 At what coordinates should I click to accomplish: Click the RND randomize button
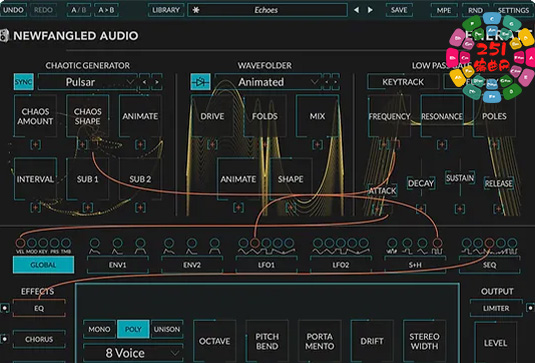pyautogui.click(x=475, y=10)
